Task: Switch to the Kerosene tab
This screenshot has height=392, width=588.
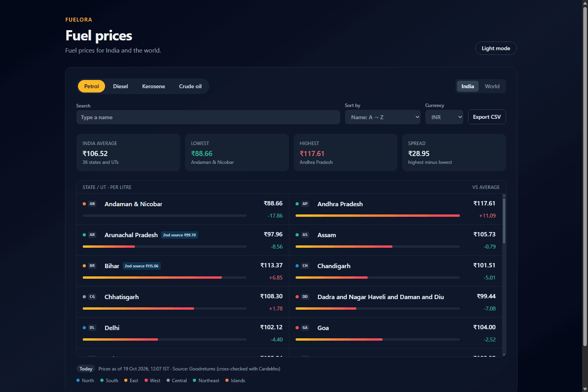Action: click(x=154, y=86)
